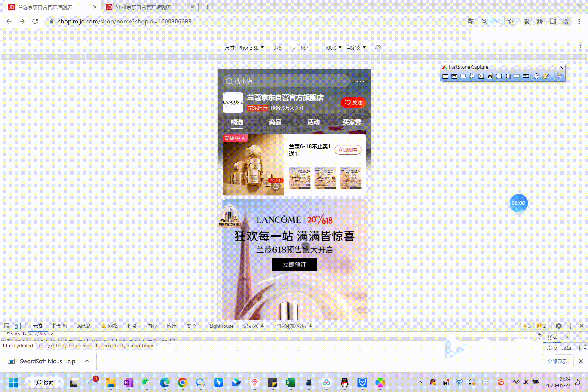Toggle follow with the 关注 heart button
This screenshot has height=392, width=588.
click(x=353, y=103)
